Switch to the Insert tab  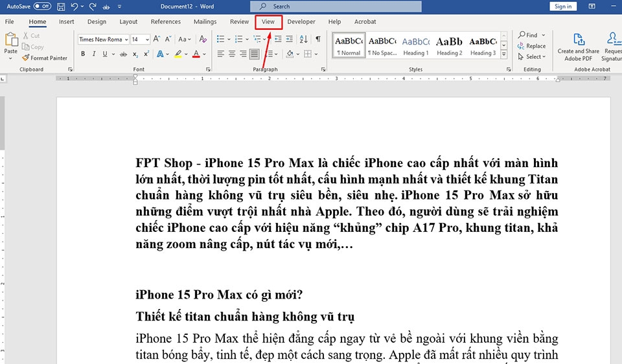[66, 22]
